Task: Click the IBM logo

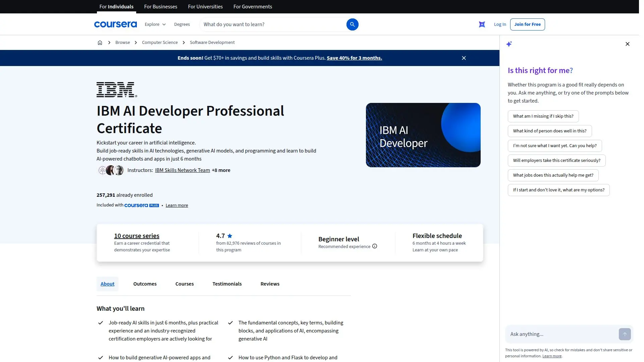Action: (117, 89)
